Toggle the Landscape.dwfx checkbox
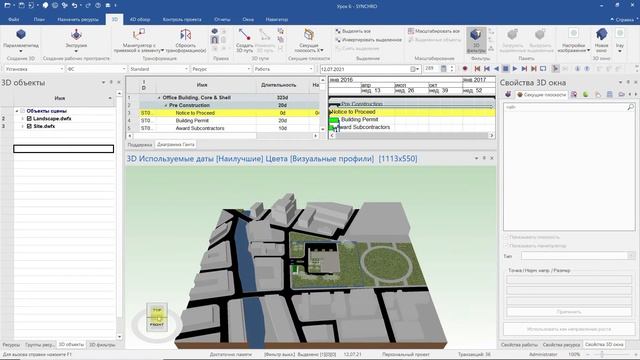Image resolution: width=640 pixels, height=360 pixels. tap(29, 118)
